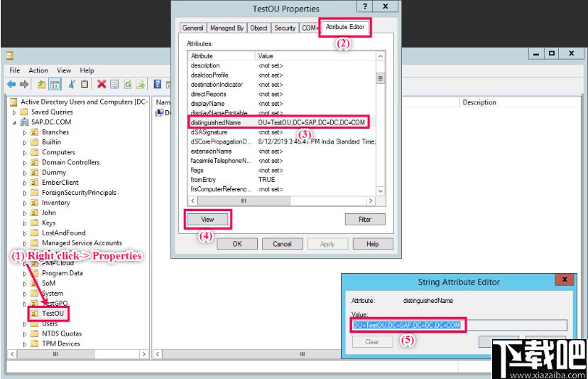The width and height of the screenshot is (588, 379).
Task: Click the Forward arrow toolbar icon
Action: [26, 85]
